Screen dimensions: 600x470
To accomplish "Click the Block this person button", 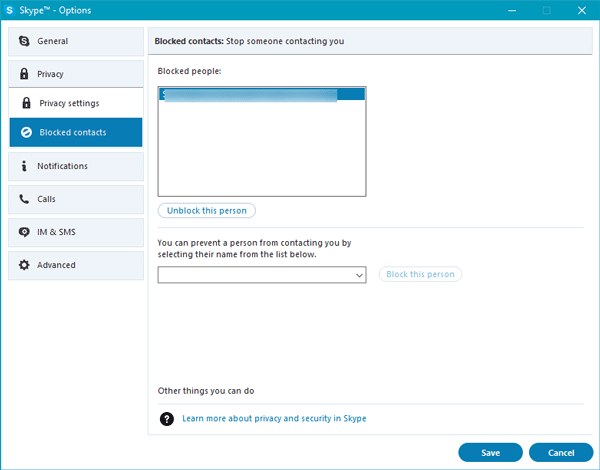I will point(420,274).
